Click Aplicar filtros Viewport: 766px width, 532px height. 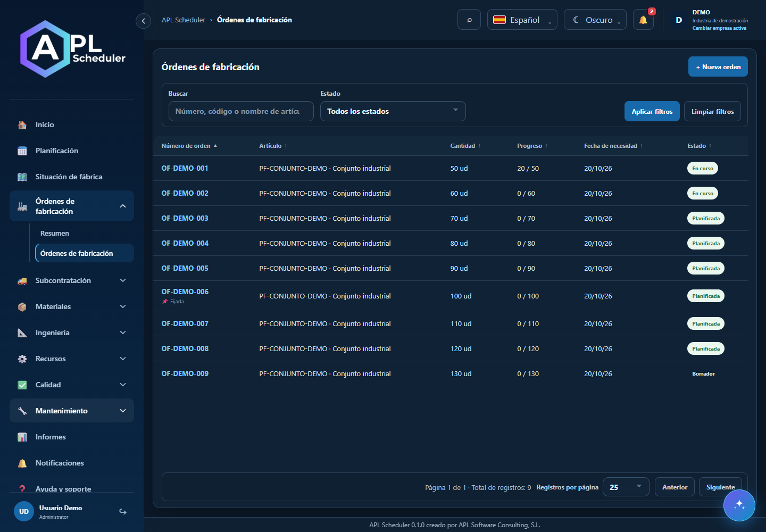pyautogui.click(x=652, y=111)
